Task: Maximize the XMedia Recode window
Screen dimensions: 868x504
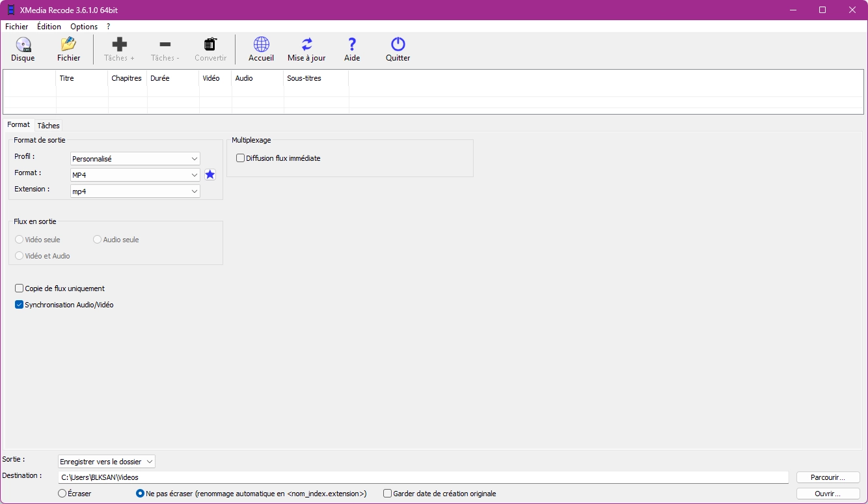Action: pos(822,10)
